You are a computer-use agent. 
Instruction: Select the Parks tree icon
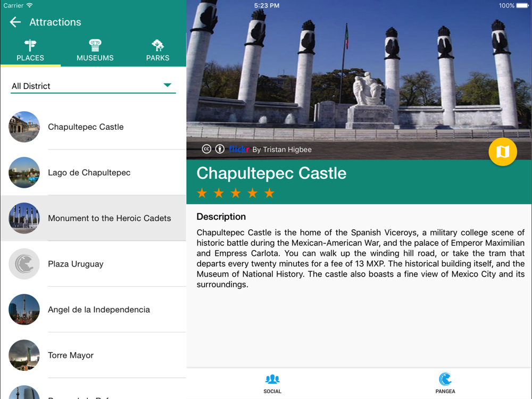158,45
